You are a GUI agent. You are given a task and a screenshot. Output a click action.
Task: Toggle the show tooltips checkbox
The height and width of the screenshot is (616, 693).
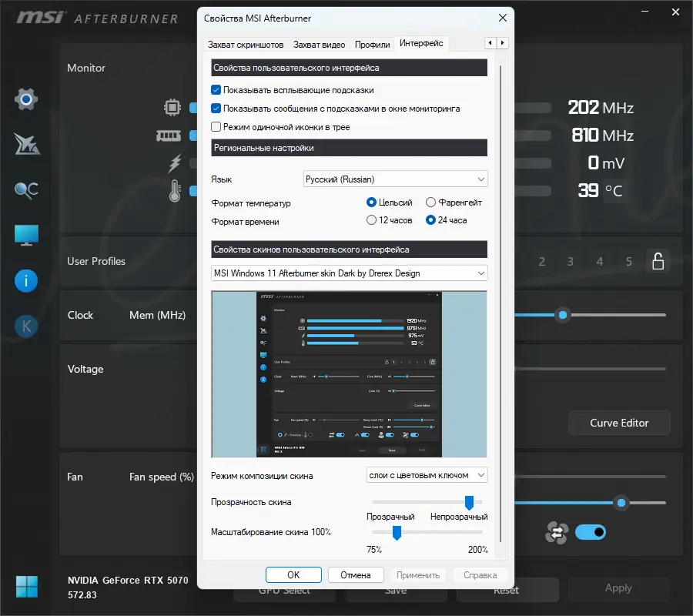(216, 90)
